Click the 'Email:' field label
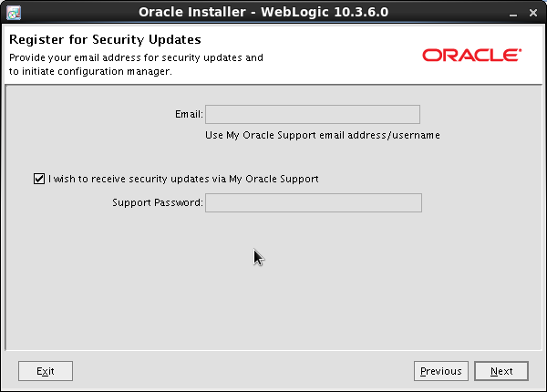The height and width of the screenshot is (392, 547). [189, 115]
